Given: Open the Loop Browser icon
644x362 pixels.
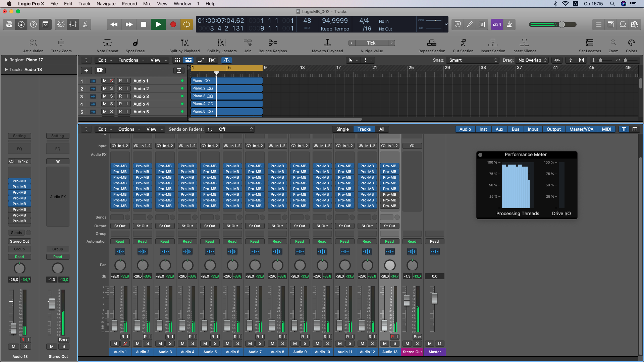Looking at the screenshot, I should coord(623,24).
